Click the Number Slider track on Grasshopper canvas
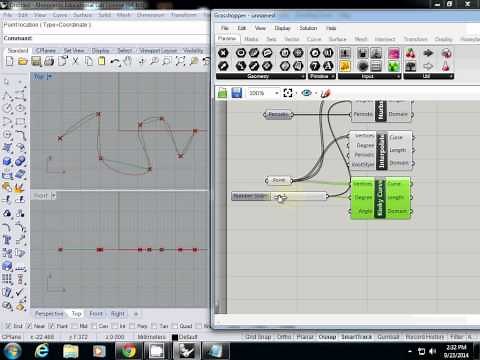This screenshot has height=360, width=480. click(298, 196)
